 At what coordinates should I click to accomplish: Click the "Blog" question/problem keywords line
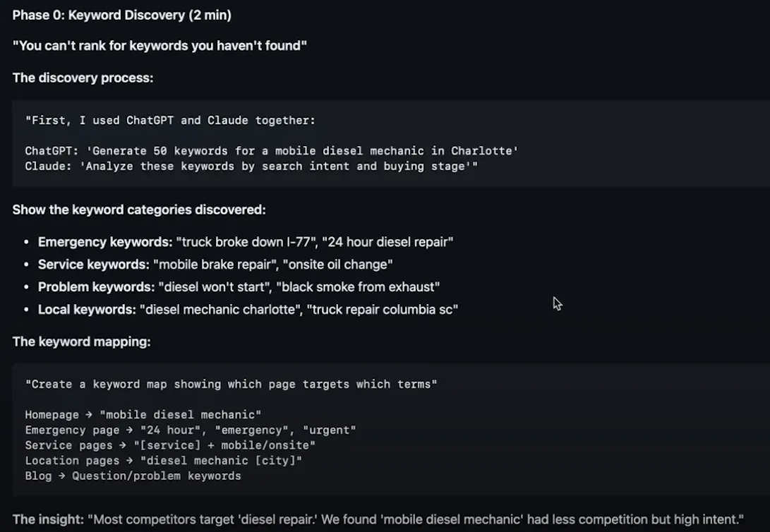point(133,476)
